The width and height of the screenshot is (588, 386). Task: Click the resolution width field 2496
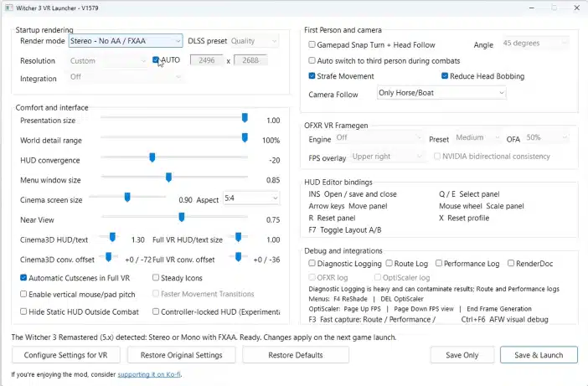(207, 60)
